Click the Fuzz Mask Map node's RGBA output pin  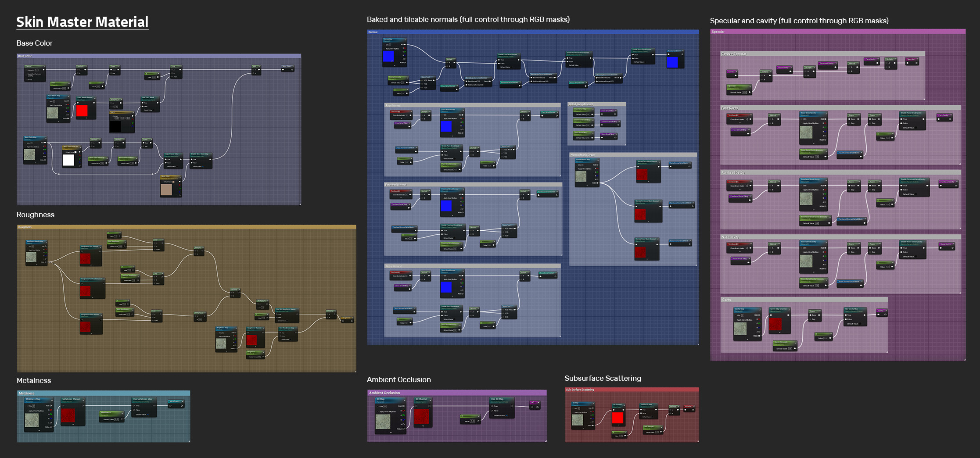click(68, 118)
